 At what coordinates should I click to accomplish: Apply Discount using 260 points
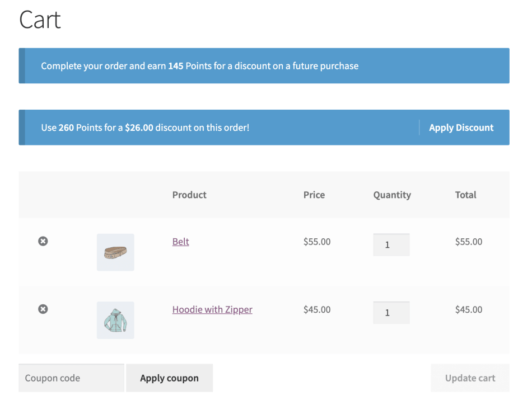[461, 128]
